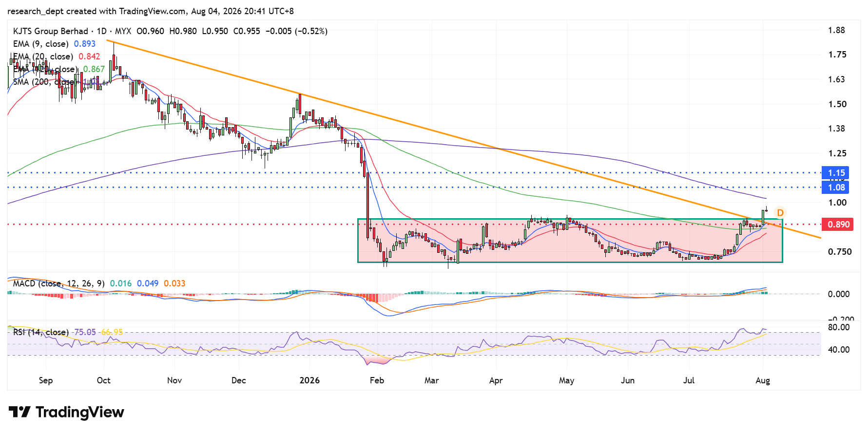Click the open price O0.960 value

point(150,31)
